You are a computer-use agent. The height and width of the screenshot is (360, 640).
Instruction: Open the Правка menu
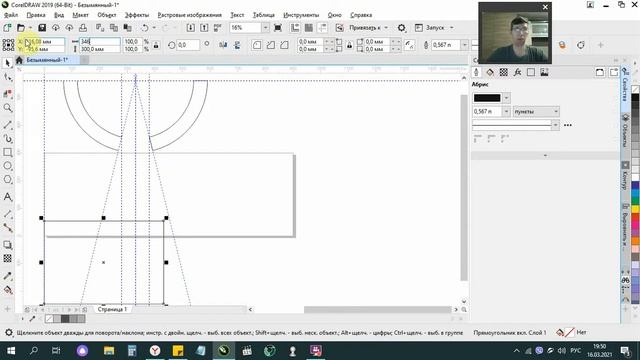coord(36,15)
